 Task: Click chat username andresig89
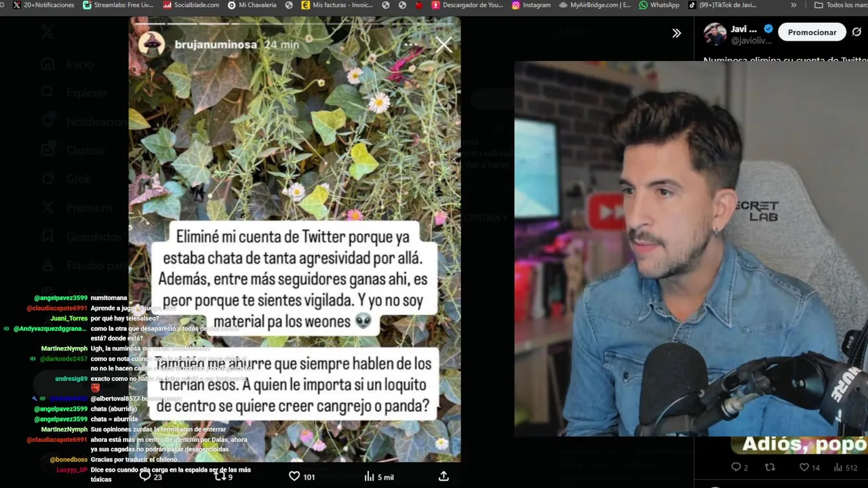pyautogui.click(x=71, y=378)
